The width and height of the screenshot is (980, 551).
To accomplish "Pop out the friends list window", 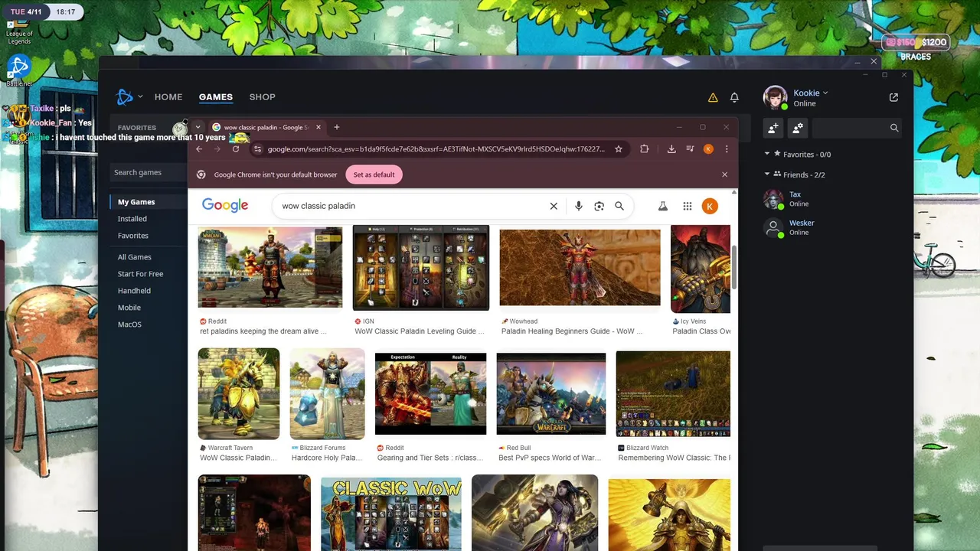I will (x=893, y=97).
